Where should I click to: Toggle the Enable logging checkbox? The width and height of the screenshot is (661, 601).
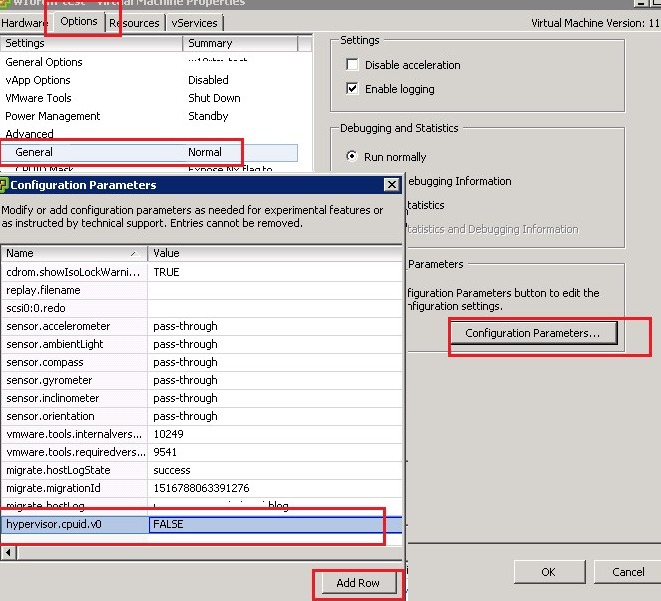(352, 89)
